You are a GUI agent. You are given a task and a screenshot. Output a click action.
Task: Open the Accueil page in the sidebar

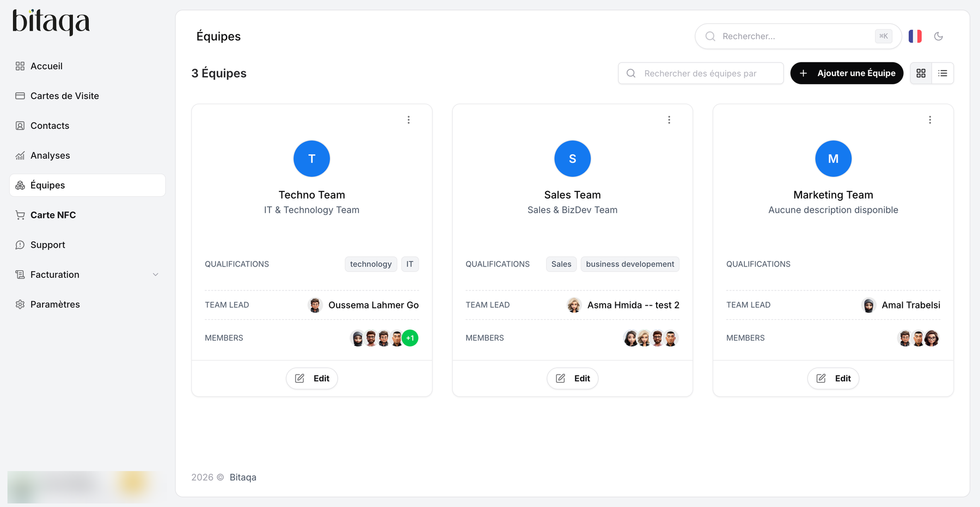pyautogui.click(x=87, y=66)
